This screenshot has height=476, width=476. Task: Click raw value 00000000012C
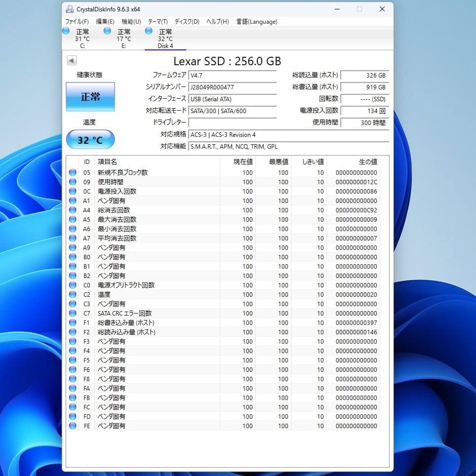click(357, 182)
